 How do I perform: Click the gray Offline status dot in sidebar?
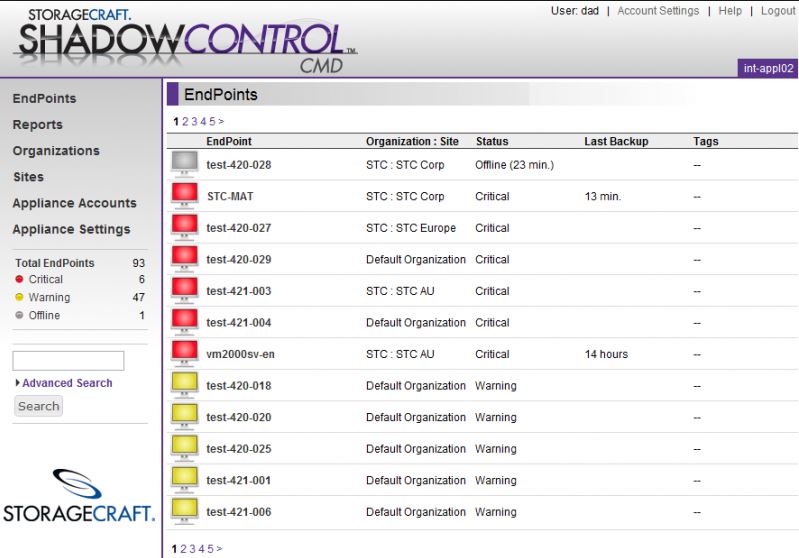click(x=19, y=315)
